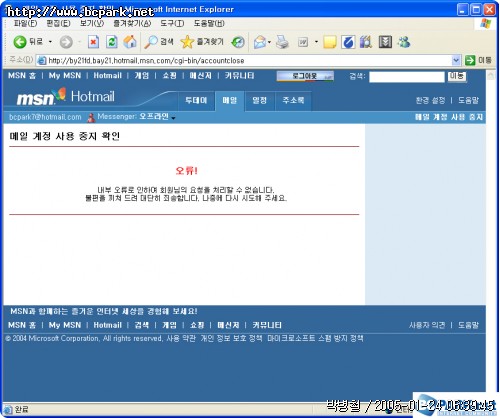Open 환경 설정 options link
The width and height of the screenshot is (500, 418).
click(x=430, y=100)
